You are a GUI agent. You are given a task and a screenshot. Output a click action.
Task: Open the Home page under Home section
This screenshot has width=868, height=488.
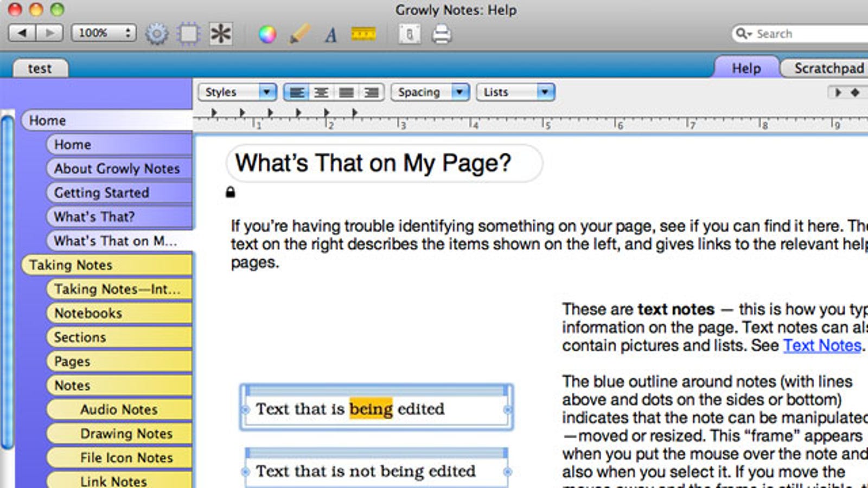(119, 145)
